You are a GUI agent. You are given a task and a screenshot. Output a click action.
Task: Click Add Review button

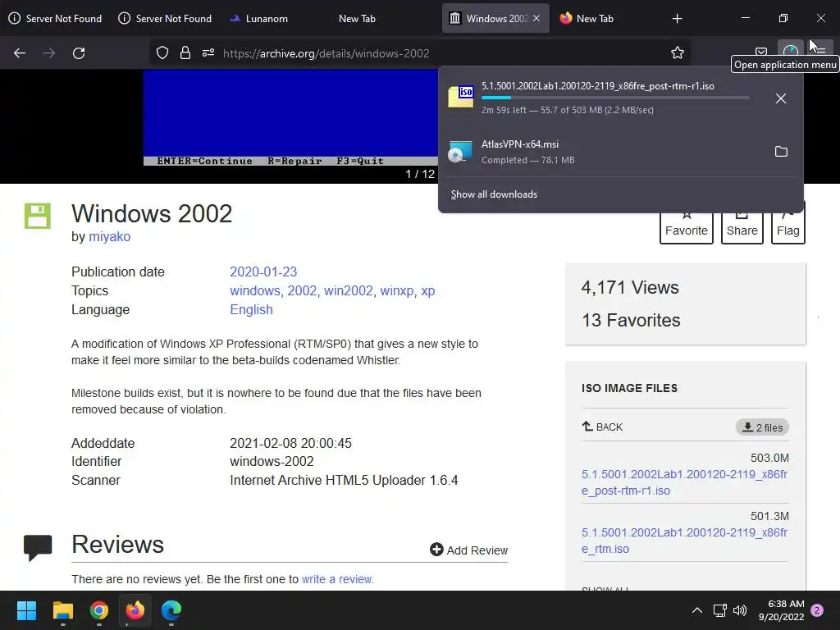468,550
